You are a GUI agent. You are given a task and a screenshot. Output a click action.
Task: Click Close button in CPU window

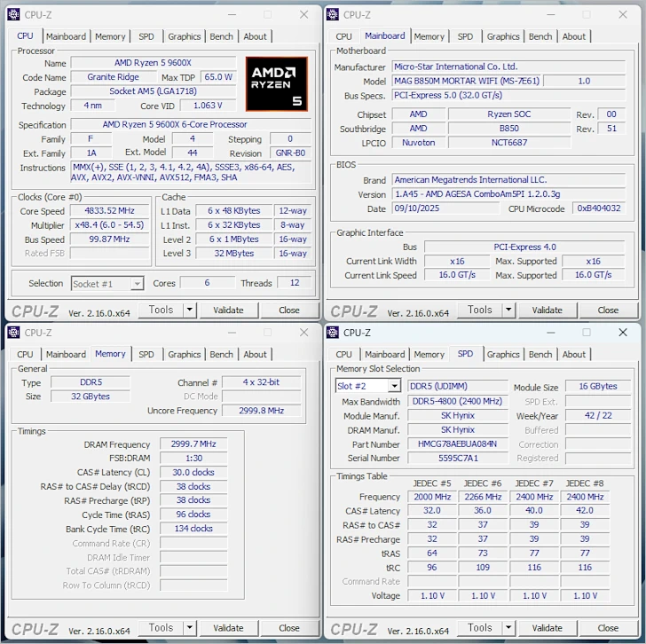coord(289,310)
